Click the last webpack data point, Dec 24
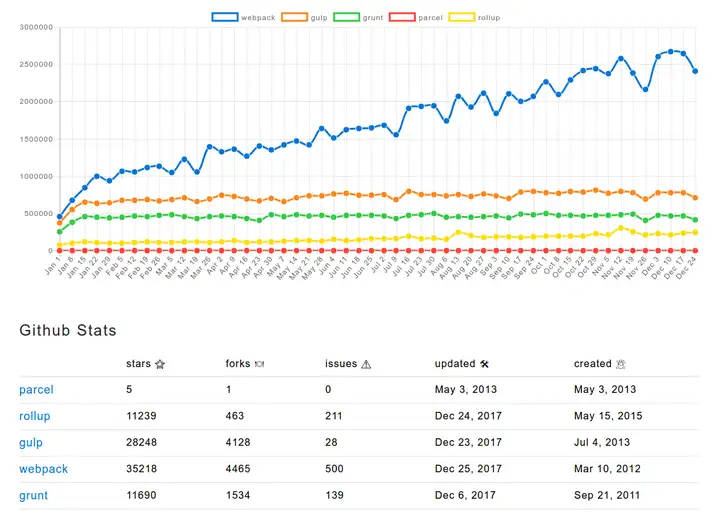This screenshot has width=720, height=517. tap(695, 71)
